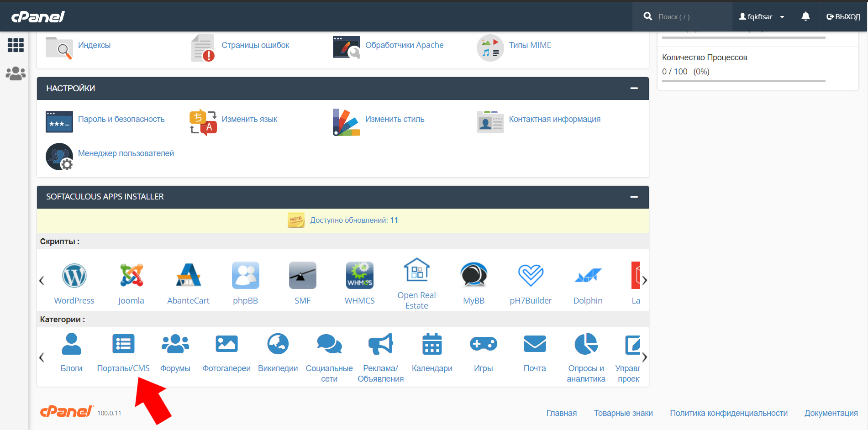Open the Страницы ошибок document icon
Image resolution: width=868 pixels, height=430 pixels.
click(203, 48)
